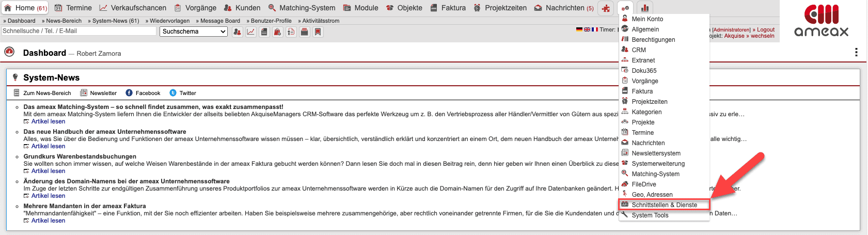Open the bar chart statistics icon
The height and width of the screenshot is (235, 868).
[x=644, y=8]
